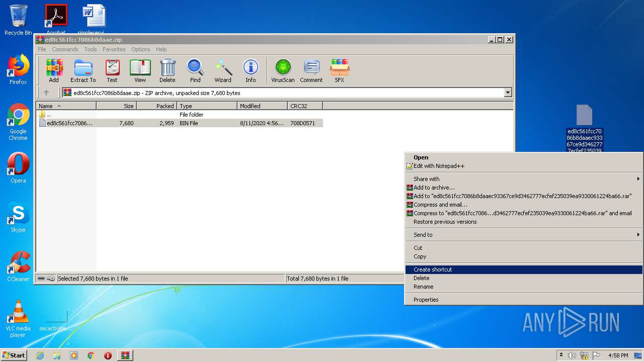Screen dimensions: 644x362
Task: Click the Add toolbar icon in WinRAR
Action: click(x=54, y=70)
